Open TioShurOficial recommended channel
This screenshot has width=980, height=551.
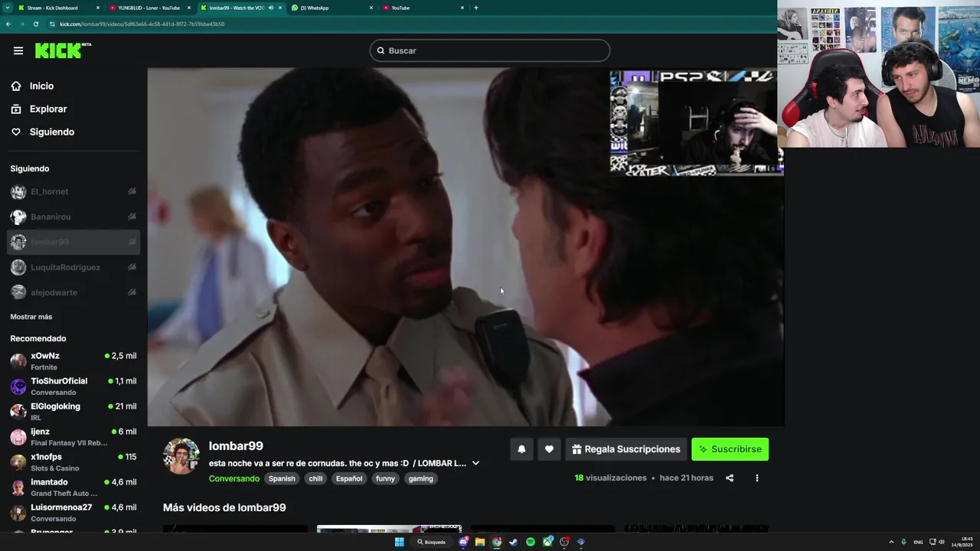[x=73, y=386]
